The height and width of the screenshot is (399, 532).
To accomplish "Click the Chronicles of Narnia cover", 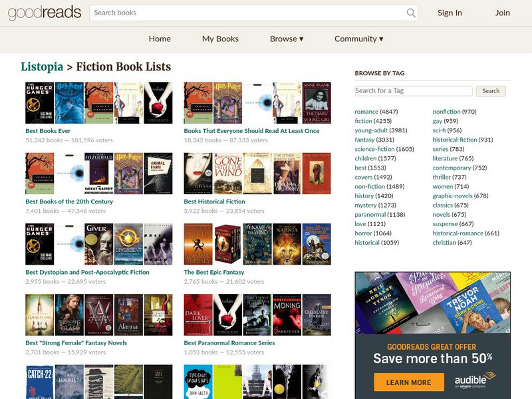I will coord(287,244).
